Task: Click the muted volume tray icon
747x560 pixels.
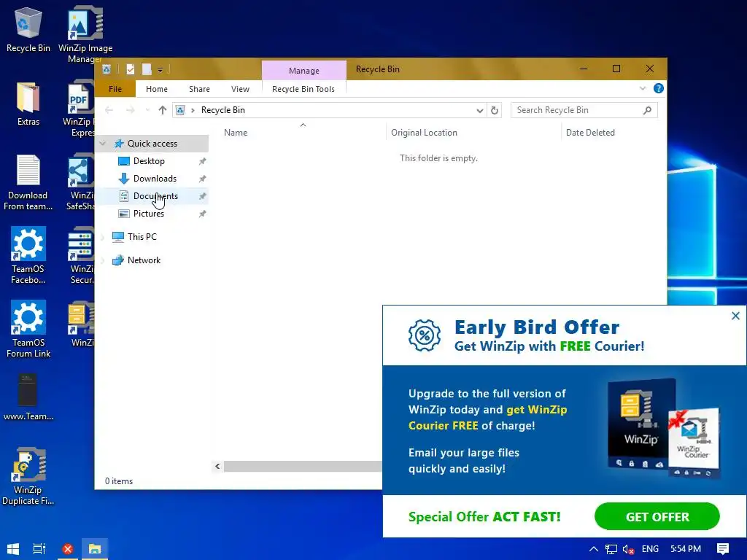Action: 628,550
